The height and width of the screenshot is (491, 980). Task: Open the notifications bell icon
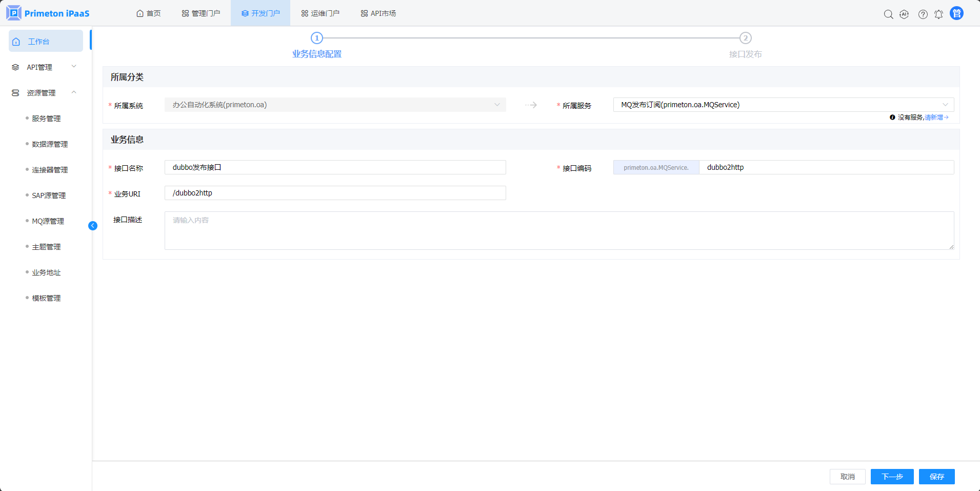[938, 14]
